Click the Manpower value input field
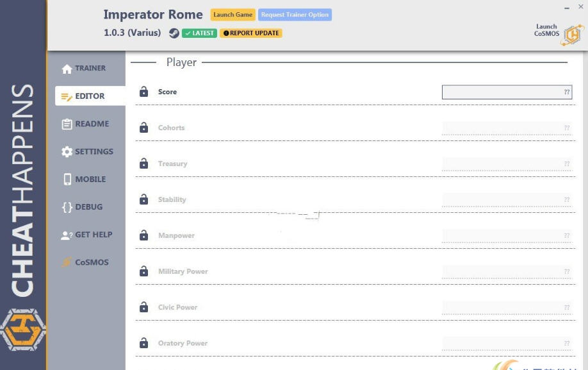 [x=507, y=236]
